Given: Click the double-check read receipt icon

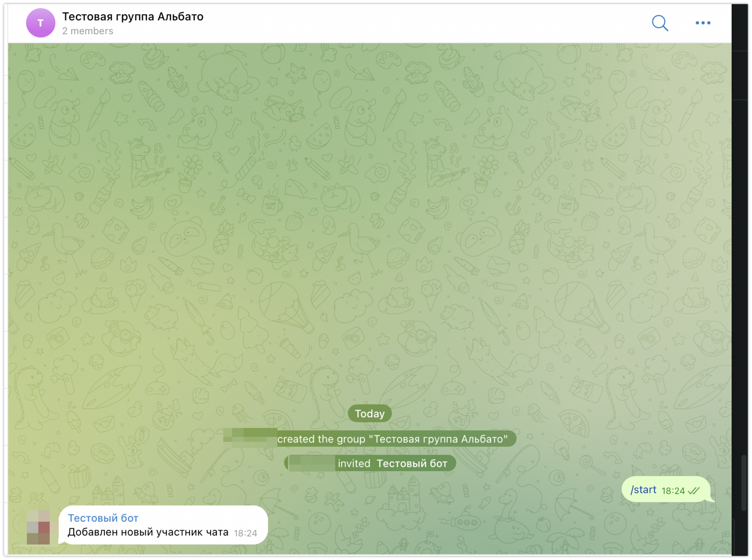Looking at the screenshot, I should click(694, 491).
